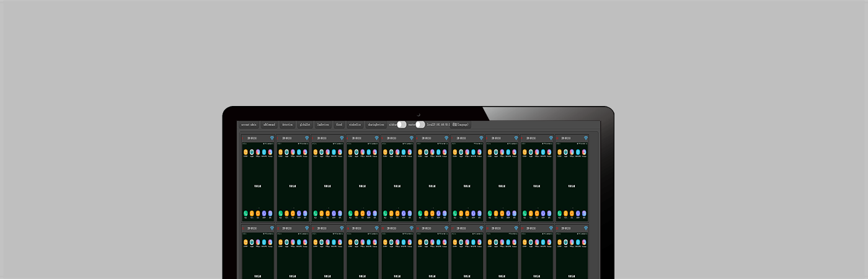
Task: Tap green dock icon on tenth top-row phone
Action: [560, 213]
